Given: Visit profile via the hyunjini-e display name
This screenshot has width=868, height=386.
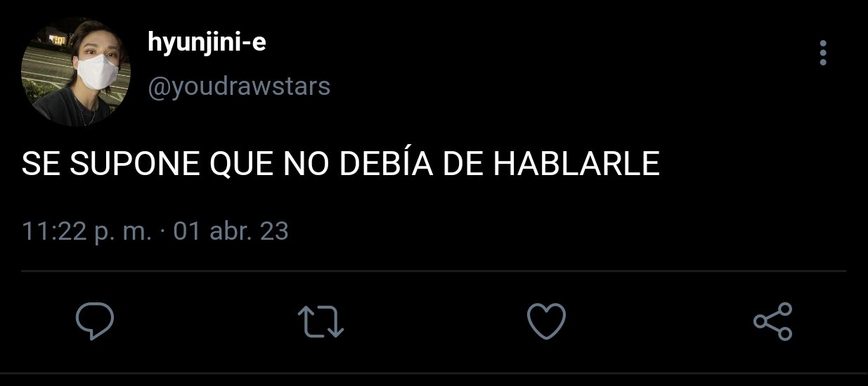Looking at the screenshot, I should click(x=207, y=43).
